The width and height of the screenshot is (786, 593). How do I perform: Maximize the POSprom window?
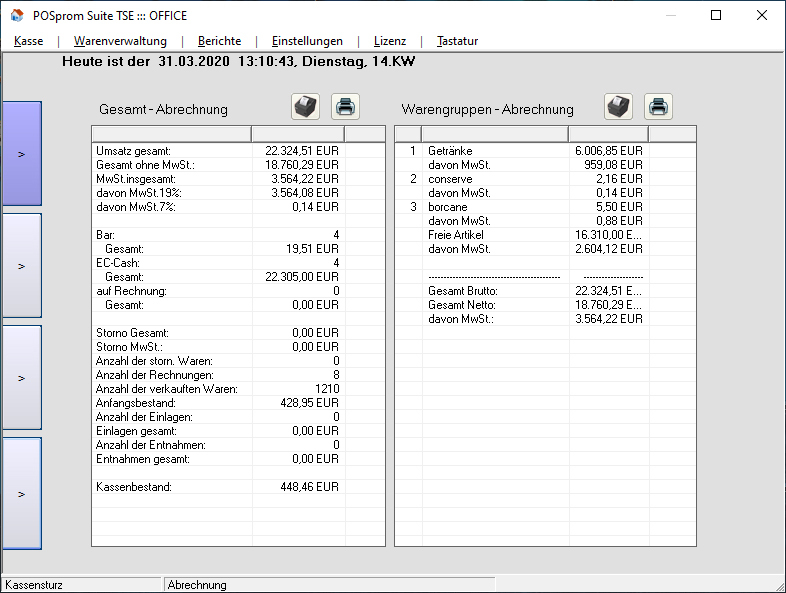click(x=716, y=16)
